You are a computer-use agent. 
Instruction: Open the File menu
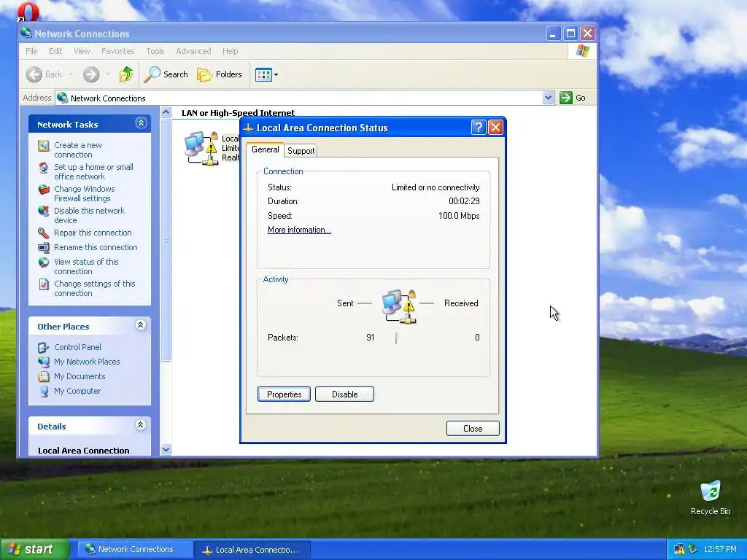pyautogui.click(x=31, y=51)
